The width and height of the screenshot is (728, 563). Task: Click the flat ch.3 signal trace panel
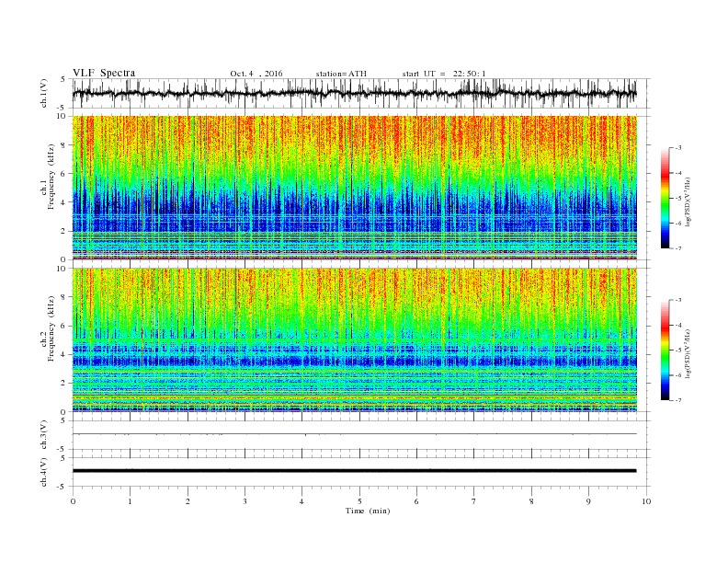[x=360, y=434]
